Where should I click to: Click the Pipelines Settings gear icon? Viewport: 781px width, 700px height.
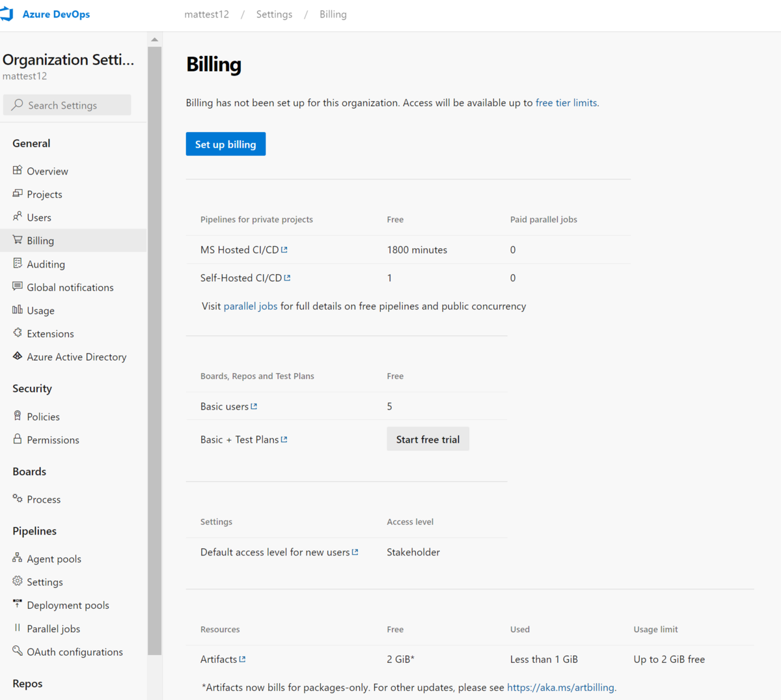[18, 581]
